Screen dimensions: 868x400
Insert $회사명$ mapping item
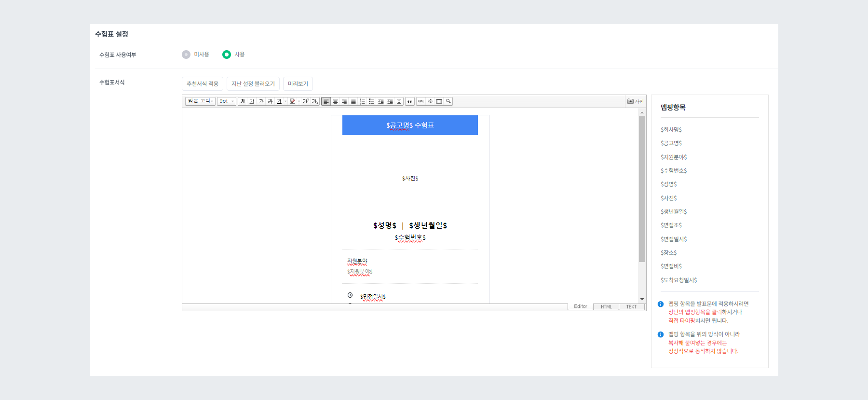coord(671,130)
